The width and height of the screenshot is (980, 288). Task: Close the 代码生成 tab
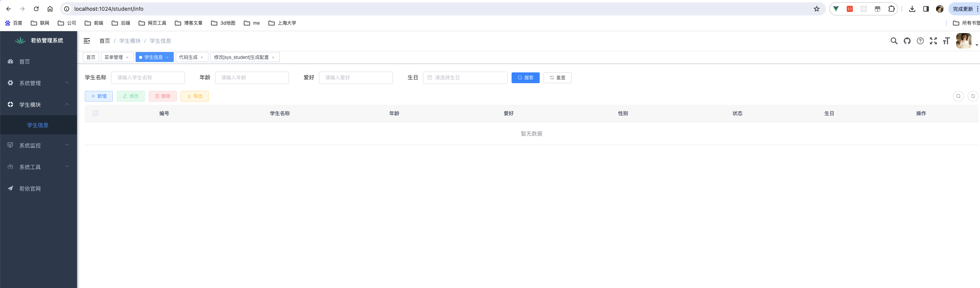click(202, 57)
